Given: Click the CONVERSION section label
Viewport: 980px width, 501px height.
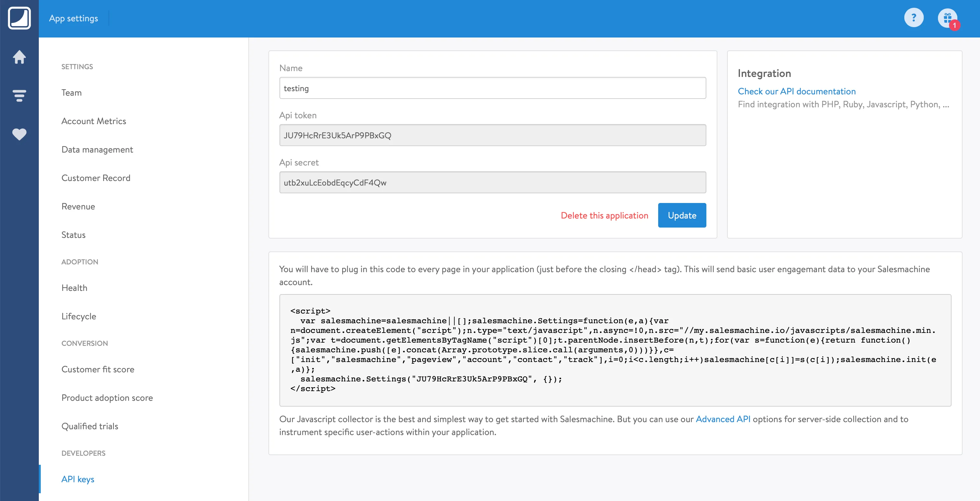Looking at the screenshot, I should (84, 343).
